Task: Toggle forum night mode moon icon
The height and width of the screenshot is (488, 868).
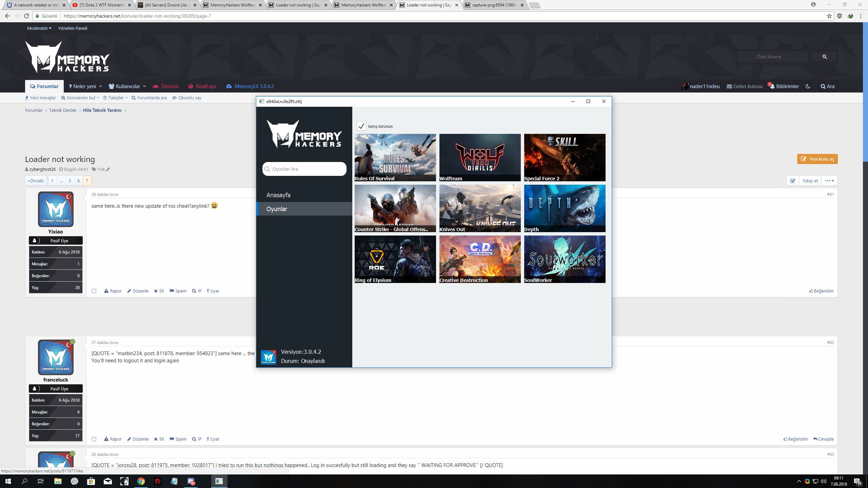Action: click(x=808, y=86)
